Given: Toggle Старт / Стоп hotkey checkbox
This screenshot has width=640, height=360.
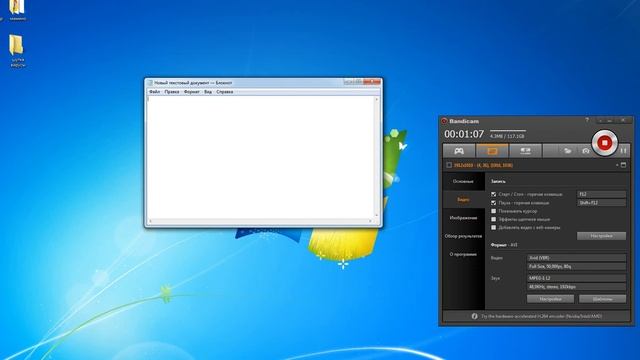Looking at the screenshot, I should pyautogui.click(x=493, y=194).
